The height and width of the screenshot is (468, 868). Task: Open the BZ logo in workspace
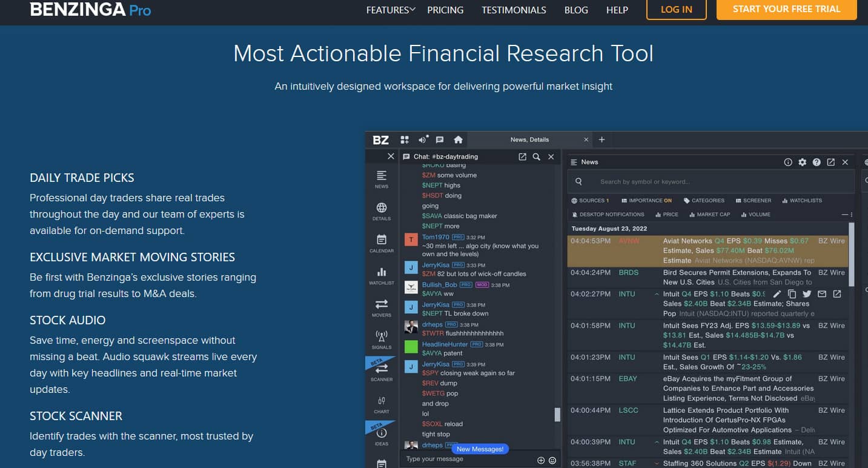click(380, 140)
